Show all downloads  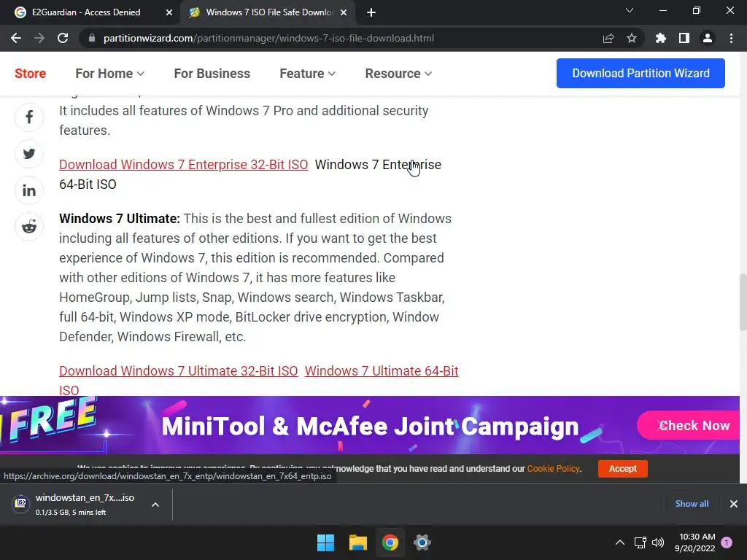coord(692,504)
